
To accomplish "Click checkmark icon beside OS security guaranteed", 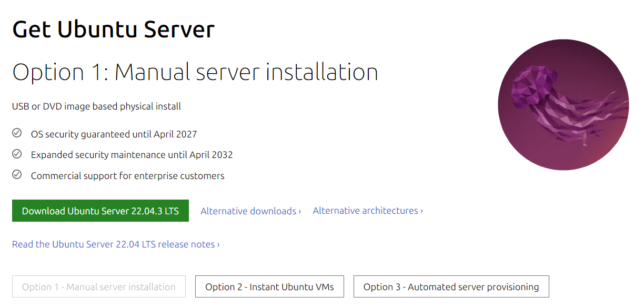I will [17, 133].
